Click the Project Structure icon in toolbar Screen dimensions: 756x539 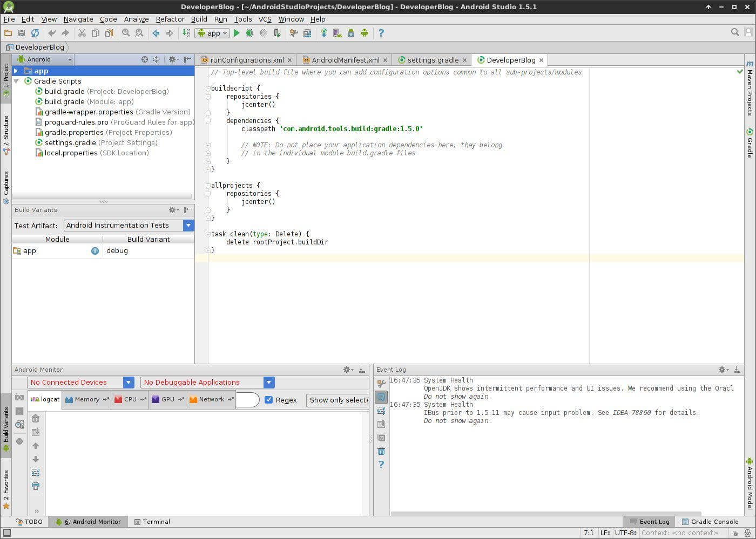point(307,33)
